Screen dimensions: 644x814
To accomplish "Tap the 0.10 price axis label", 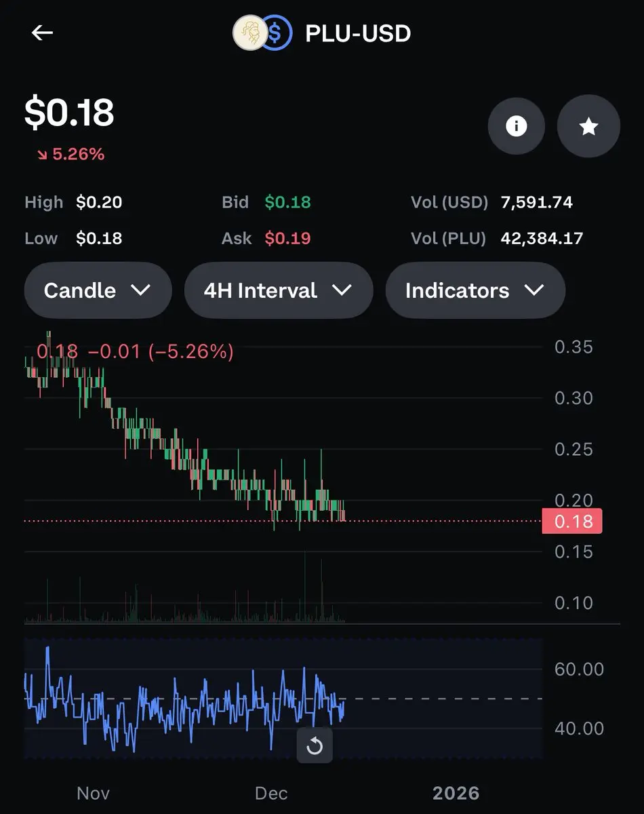I will 573,602.
